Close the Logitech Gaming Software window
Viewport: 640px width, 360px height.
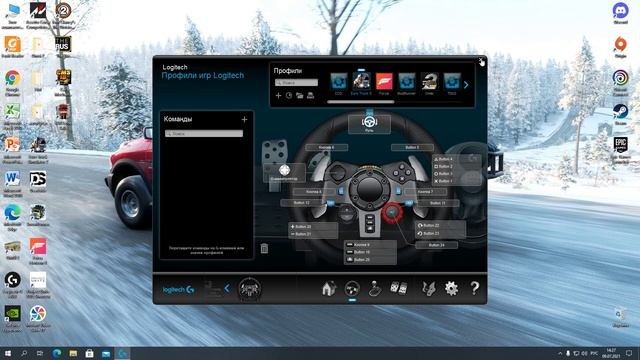pyautogui.click(x=481, y=60)
